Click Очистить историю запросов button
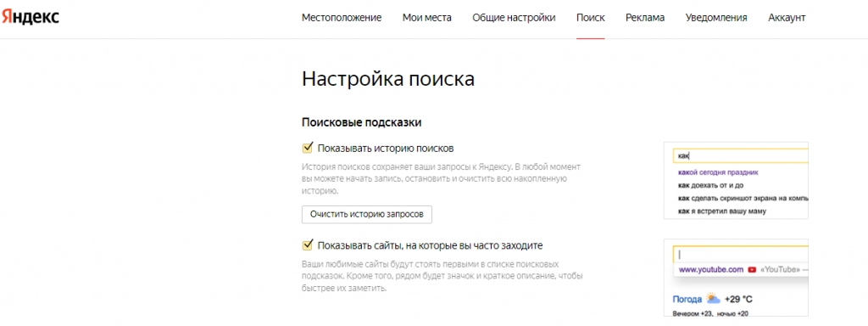868x326 pixels. (x=366, y=215)
